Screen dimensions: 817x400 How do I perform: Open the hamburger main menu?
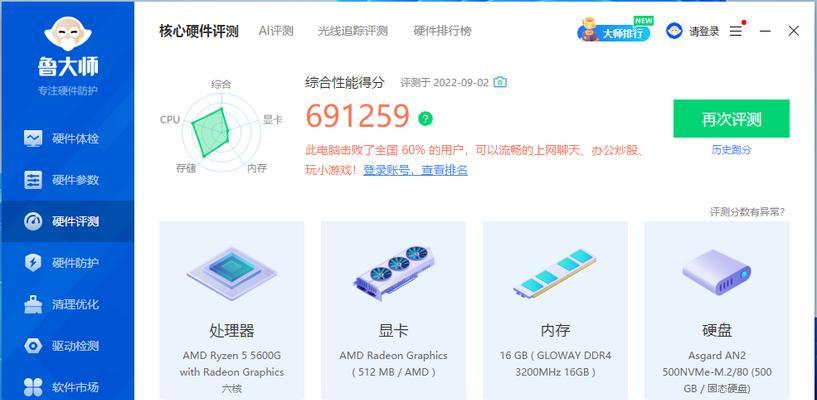coord(736,31)
